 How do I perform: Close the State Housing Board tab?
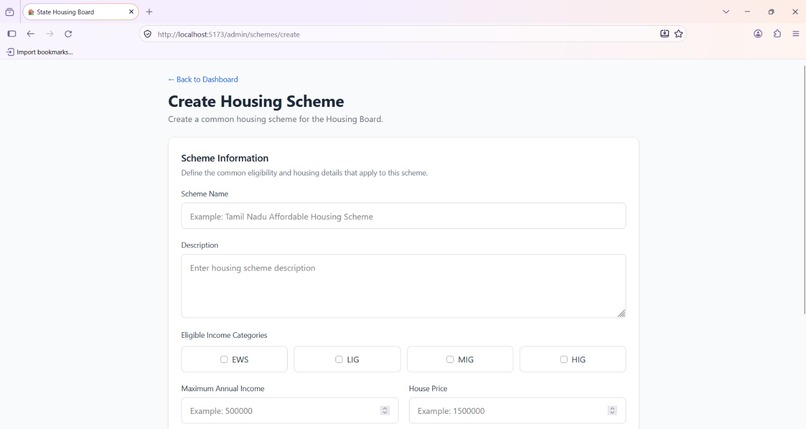(x=131, y=11)
